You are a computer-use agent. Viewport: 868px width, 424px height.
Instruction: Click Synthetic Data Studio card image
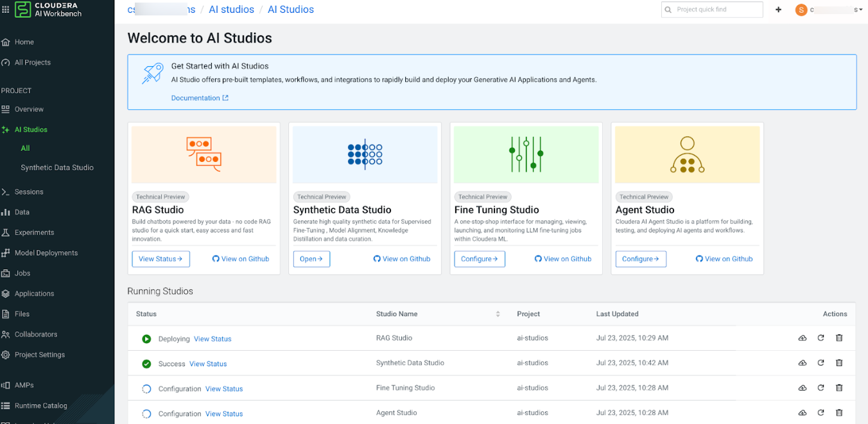click(x=365, y=155)
